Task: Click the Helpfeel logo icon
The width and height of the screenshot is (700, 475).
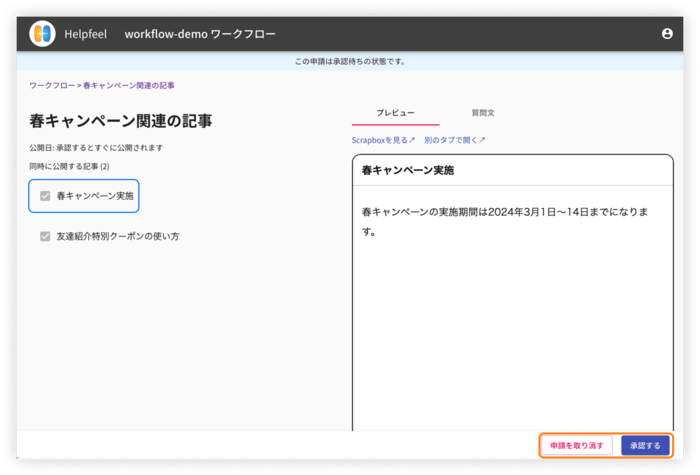Action: click(42, 33)
